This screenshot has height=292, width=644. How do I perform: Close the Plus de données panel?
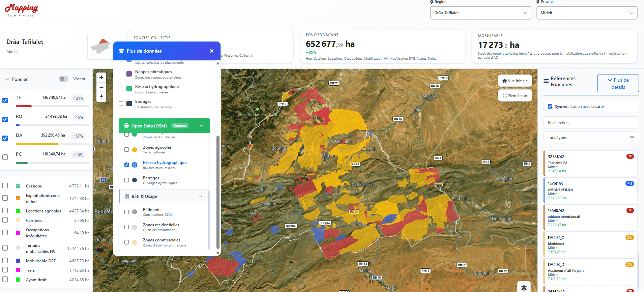tap(211, 51)
